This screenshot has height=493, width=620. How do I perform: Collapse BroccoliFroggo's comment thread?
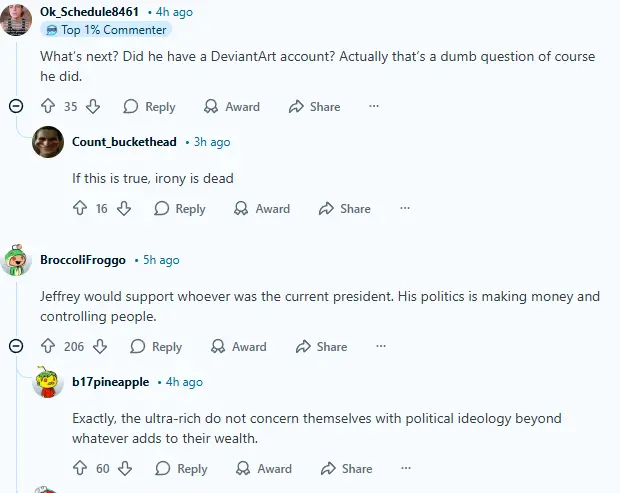tap(16, 346)
